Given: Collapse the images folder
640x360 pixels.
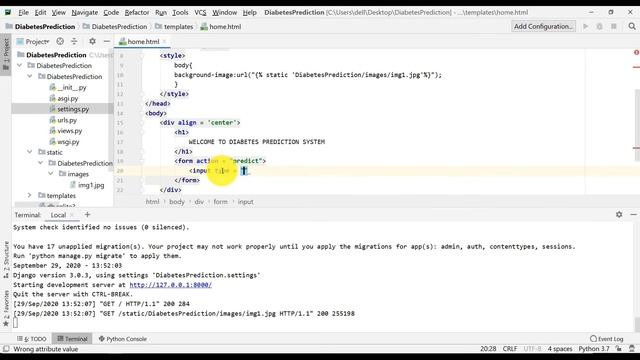Looking at the screenshot, I should 51,174.
